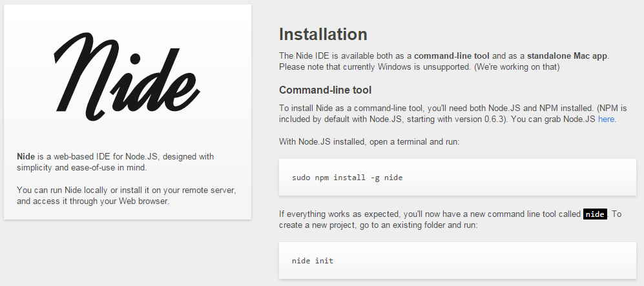Click the Installation heading
This screenshot has width=644, height=286.
click(x=323, y=34)
